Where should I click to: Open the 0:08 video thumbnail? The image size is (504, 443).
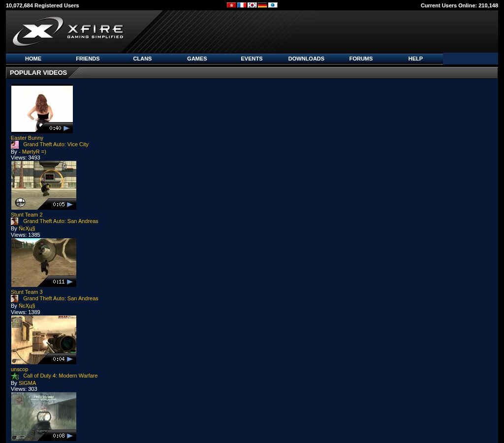[44, 416]
